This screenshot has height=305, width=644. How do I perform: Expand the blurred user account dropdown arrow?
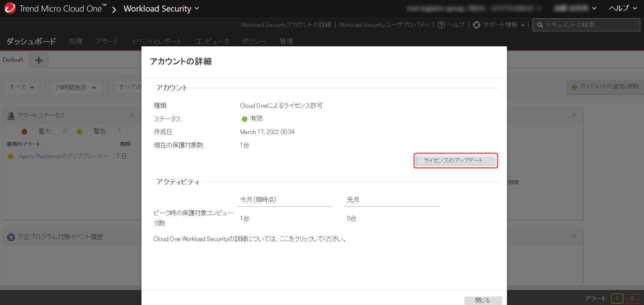(594, 9)
